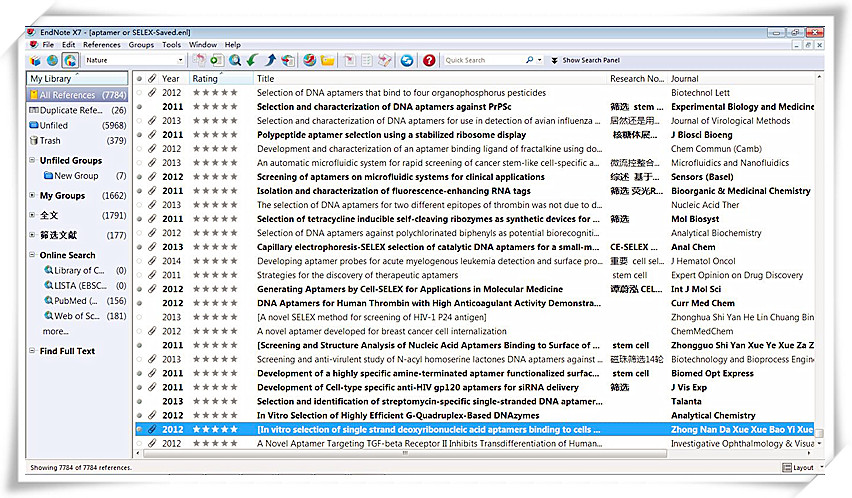Click the Online Search Mode globe icon
Viewport: 852px width, 498px height.
click(x=52, y=60)
